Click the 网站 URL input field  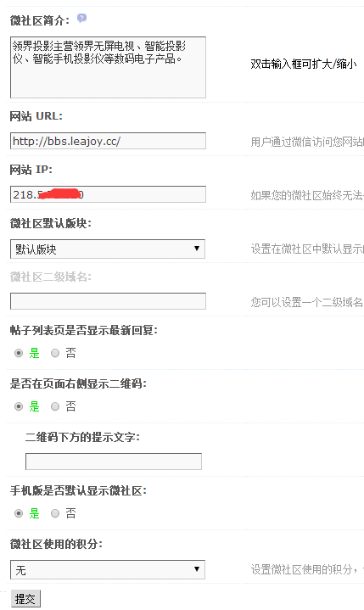coord(108,141)
